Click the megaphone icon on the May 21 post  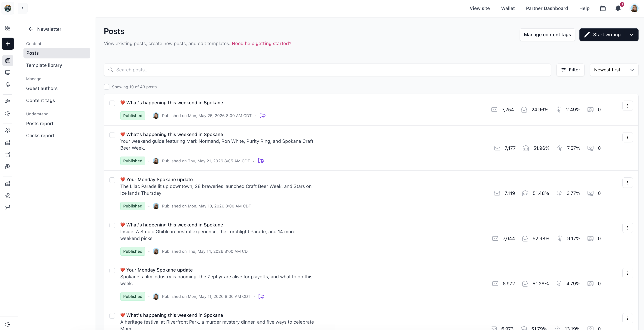click(x=261, y=161)
